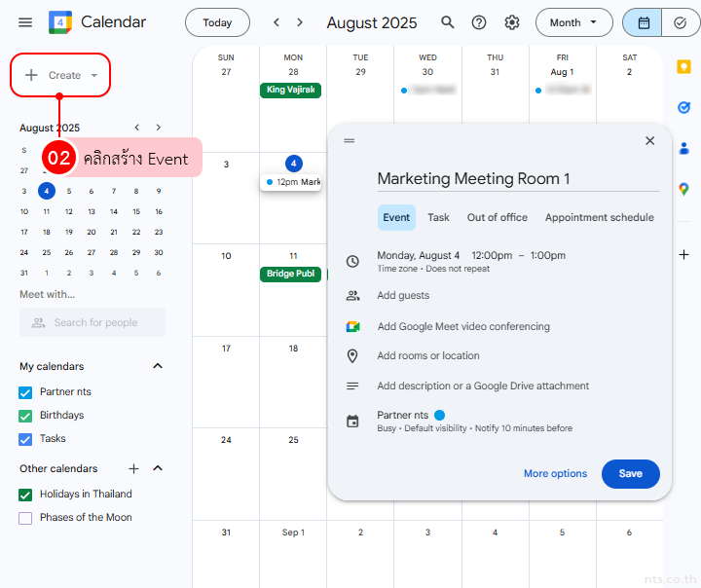Open More options link
Screen dimensions: 701x588
[555, 473]
